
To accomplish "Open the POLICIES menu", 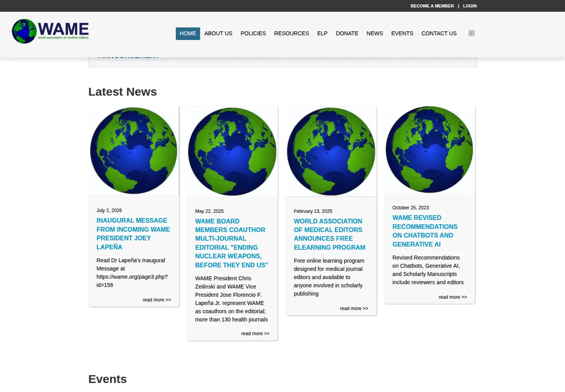I will 253,33.
